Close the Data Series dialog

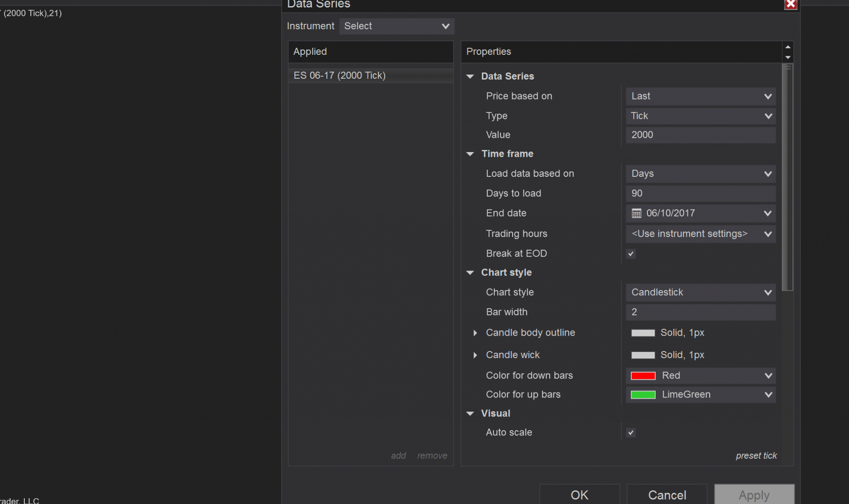point(791,4)
